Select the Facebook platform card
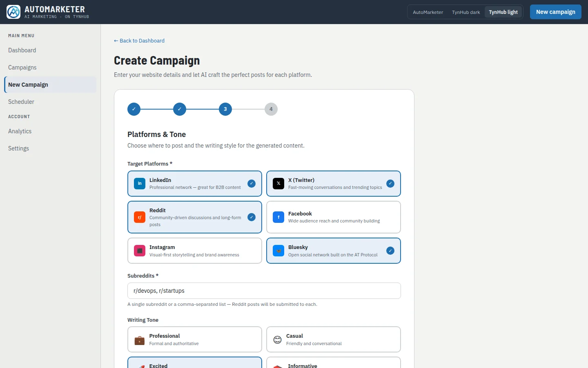 334,217
